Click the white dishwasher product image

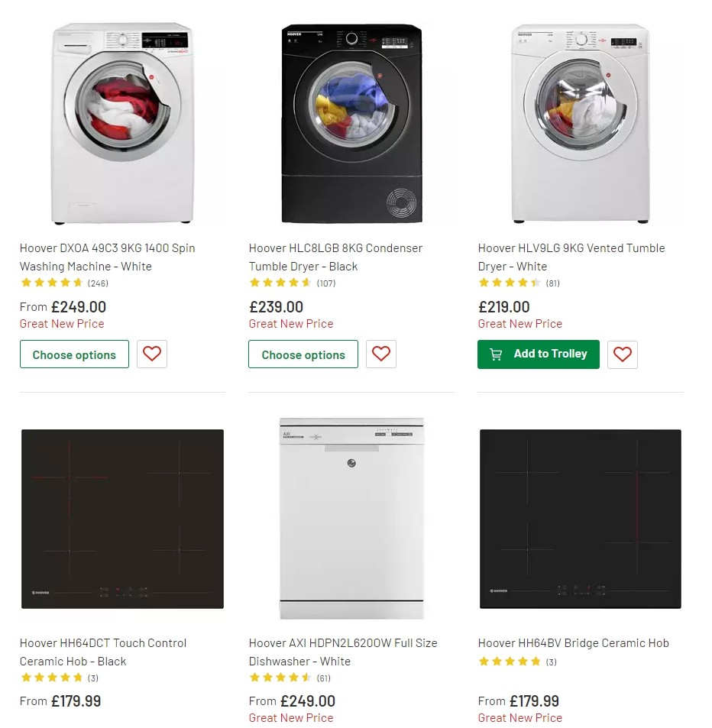coord(351,518)
